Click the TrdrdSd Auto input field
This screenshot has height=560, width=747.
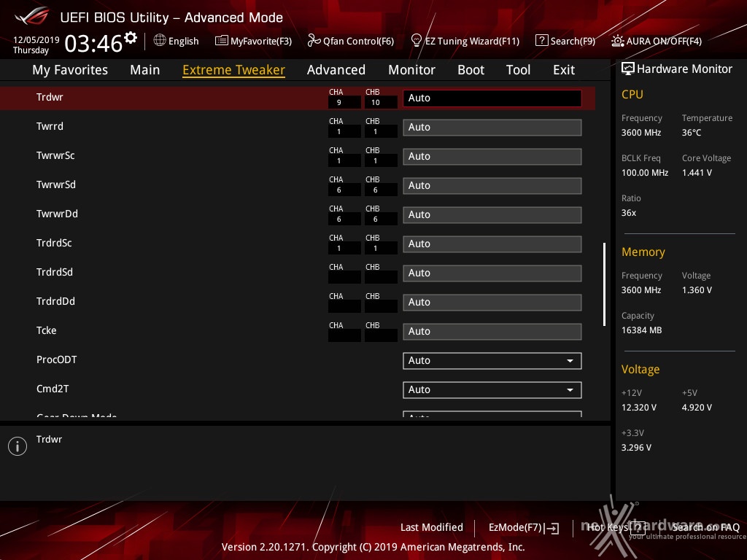coord(492,273)
